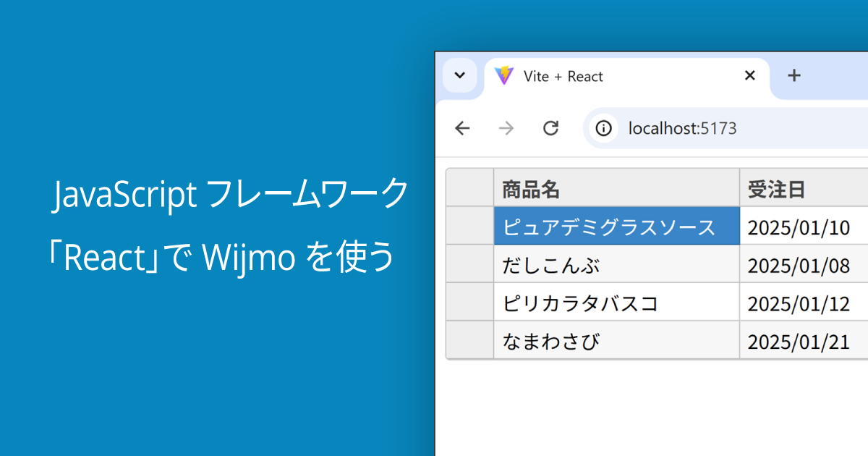The image size is (868, 456).
Task: Select cell なまわさび
Action: click(x=617, y=340)
